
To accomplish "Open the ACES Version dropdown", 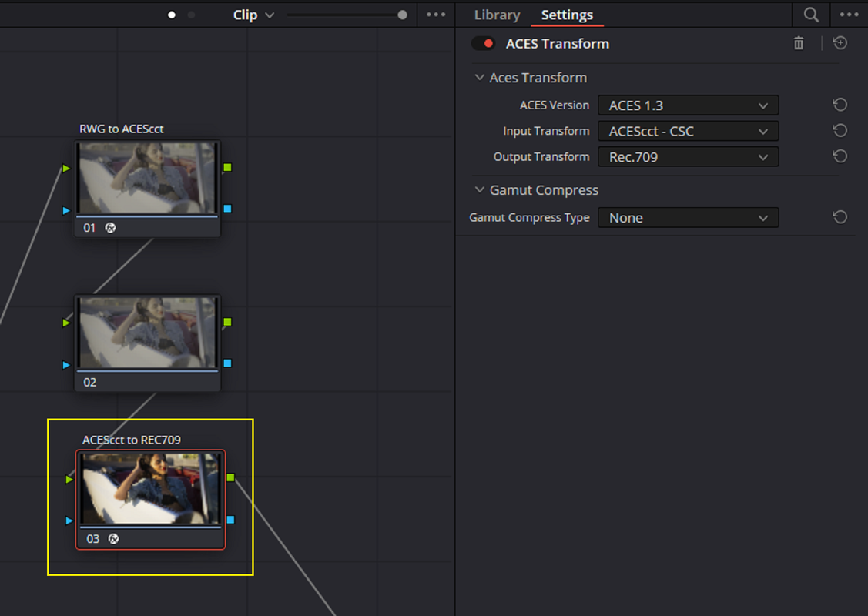I will [688, 105].
